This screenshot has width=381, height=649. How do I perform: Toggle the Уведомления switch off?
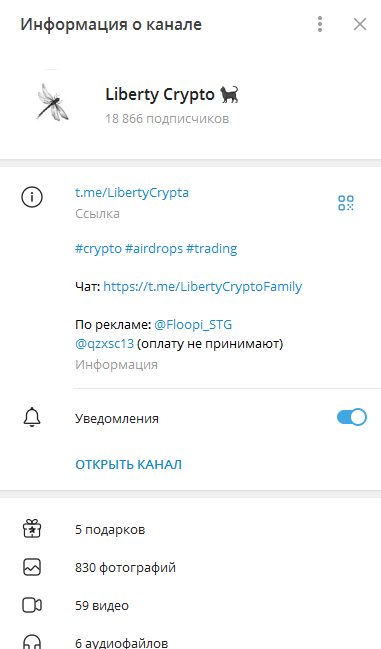coord(352,417)
